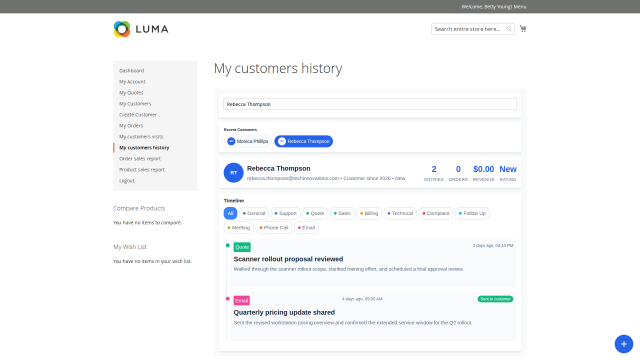Open Order sales report
The width and height of the screenshot is (640, 360).
140,159
